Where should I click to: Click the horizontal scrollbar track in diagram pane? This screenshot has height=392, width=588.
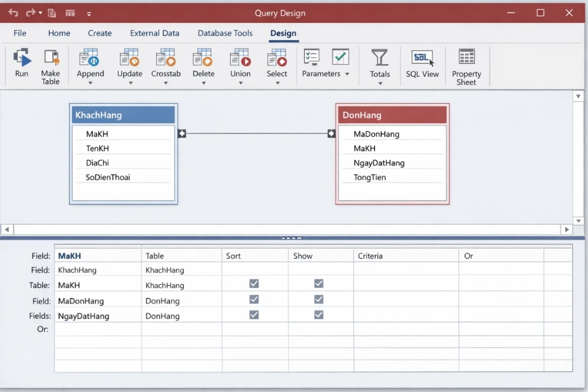coord(287,229)
